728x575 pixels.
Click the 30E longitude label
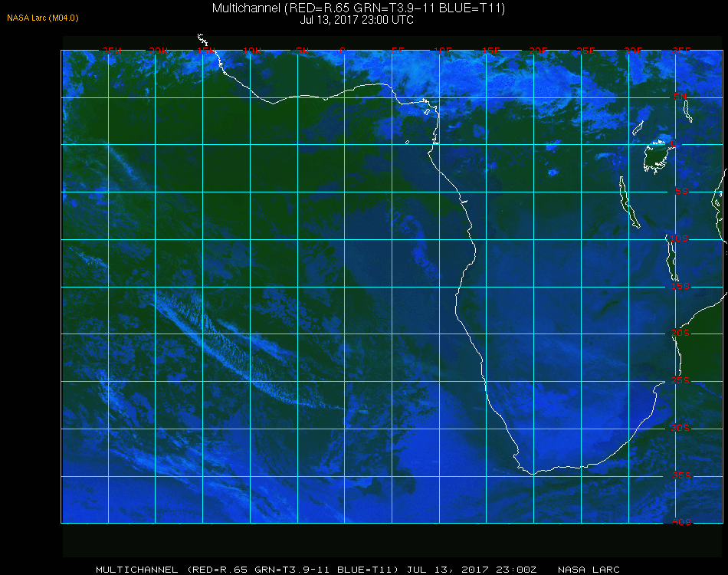click(633, 50)
